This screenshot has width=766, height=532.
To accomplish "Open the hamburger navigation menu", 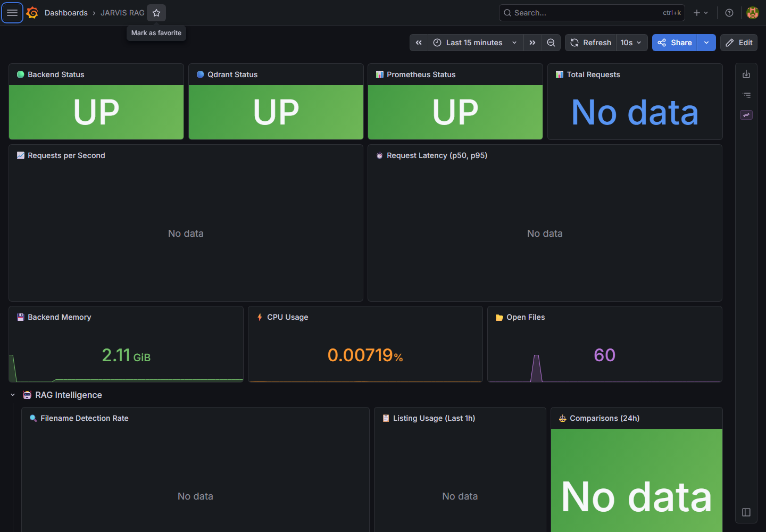I will [x=12, y=13].
